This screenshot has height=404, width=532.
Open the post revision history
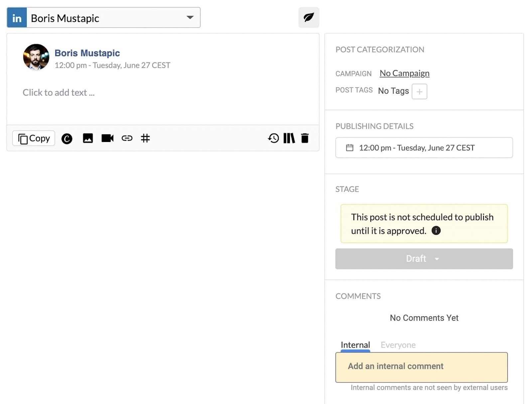click(x=273, y=138)
